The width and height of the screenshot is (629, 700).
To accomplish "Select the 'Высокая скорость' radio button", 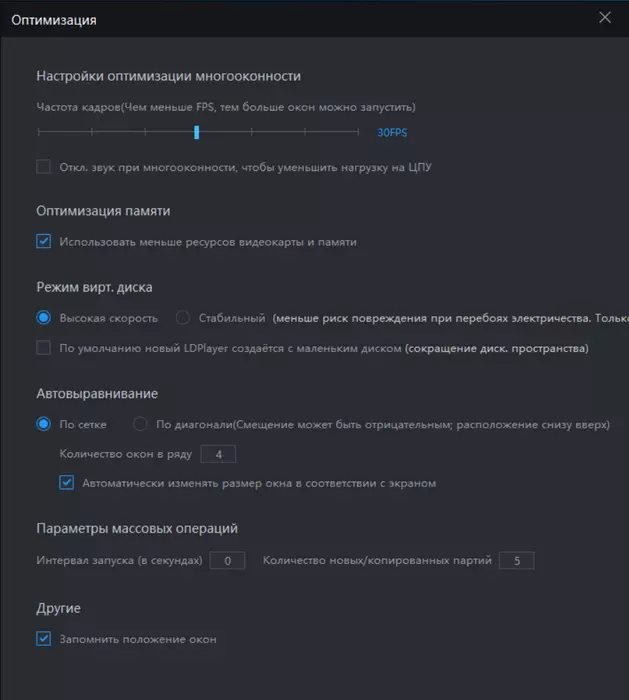I will (44, 318).
